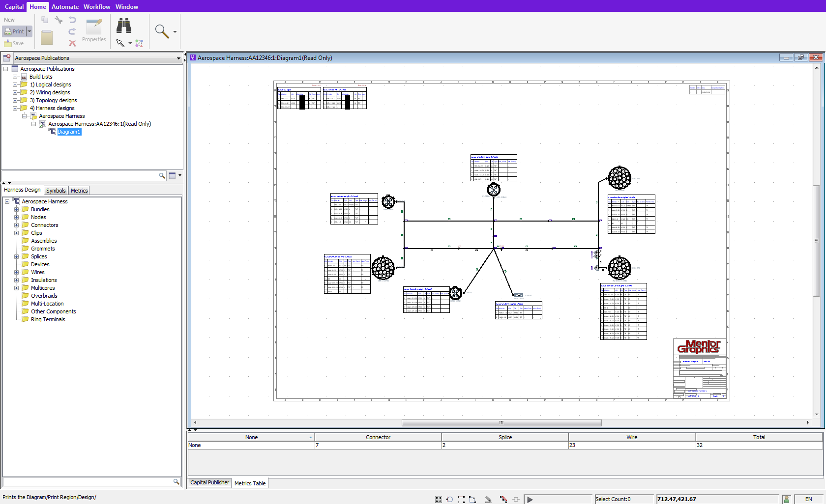The height and width of the screenshot is (504, 826).
Task: Click the colored shapes diagram icon in toolbar
Action: click(139, 43)
